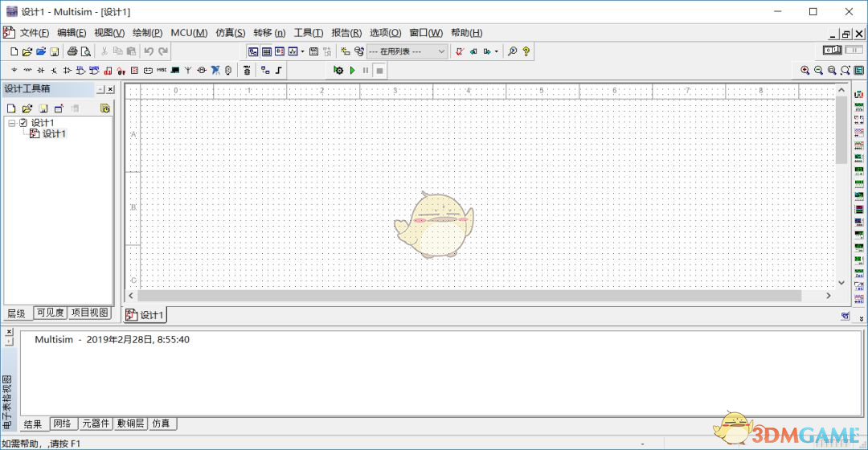Switch to the 层级 tab
This screenshot has height=450, width=868.
[17, 314]
